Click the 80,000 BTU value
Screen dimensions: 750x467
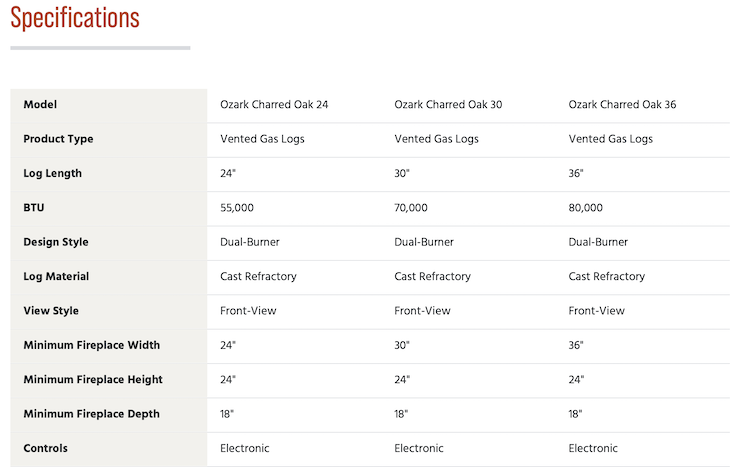click(x=585, y=208)
